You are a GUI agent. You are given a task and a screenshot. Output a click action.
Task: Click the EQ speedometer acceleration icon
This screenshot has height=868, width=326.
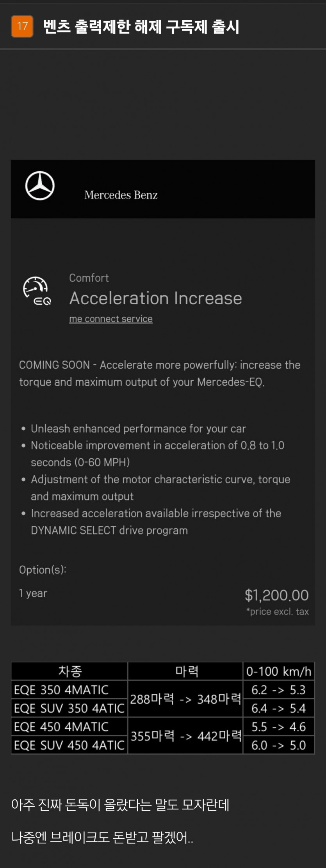37,291
